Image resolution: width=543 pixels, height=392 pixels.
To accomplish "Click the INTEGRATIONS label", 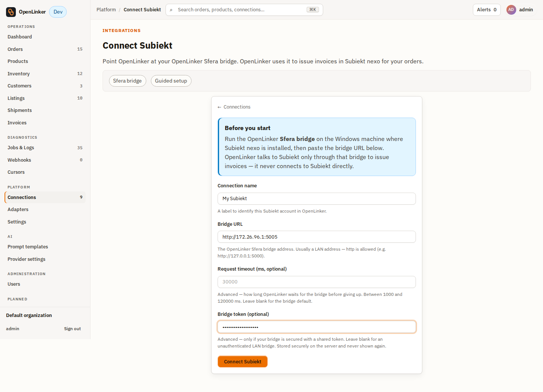I will 121,31.
